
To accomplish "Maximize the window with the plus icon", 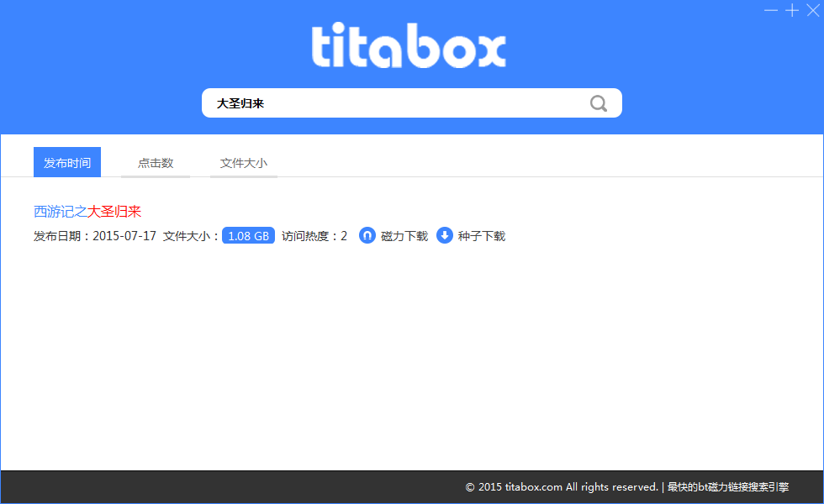I will (792, 10).
